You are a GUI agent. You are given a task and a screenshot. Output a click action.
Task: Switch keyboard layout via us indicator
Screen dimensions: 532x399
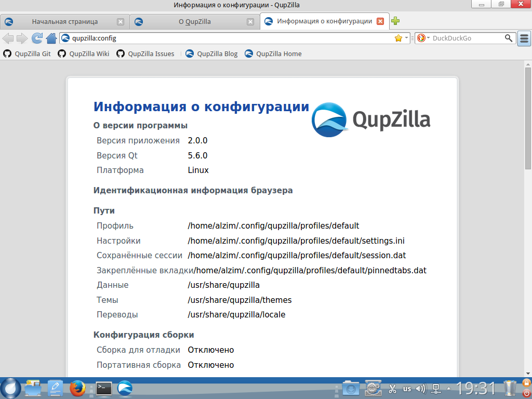pyautogui.click(x=407, y=389)
